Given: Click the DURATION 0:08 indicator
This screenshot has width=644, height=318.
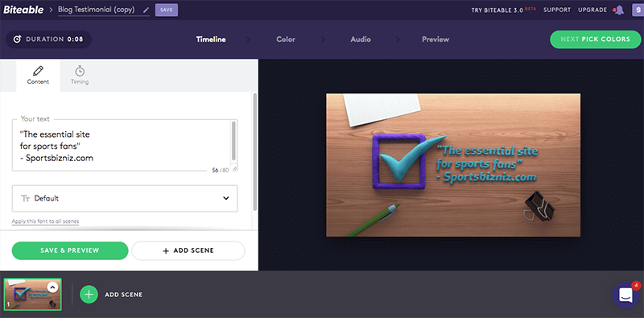Looking at the screenshot, I should pyautogui.click(x=48, y=39).
